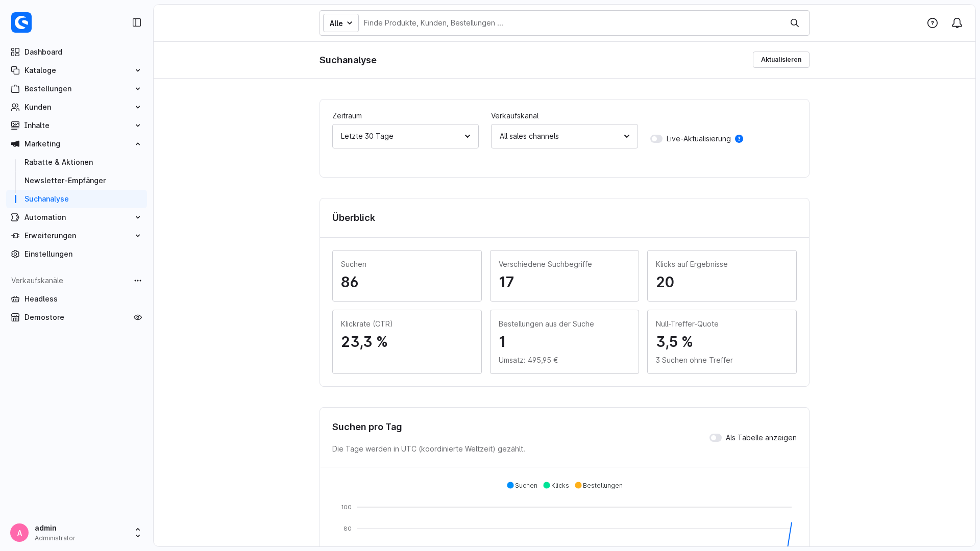The height and width of the screenshot is (551, 980).
Task: Click the Marketing megaphone icon
Action: [15, 144]
